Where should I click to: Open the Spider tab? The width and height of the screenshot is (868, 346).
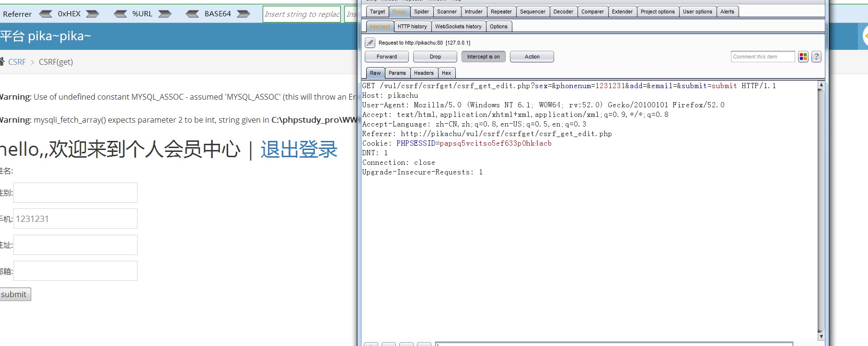coord(421,12)
